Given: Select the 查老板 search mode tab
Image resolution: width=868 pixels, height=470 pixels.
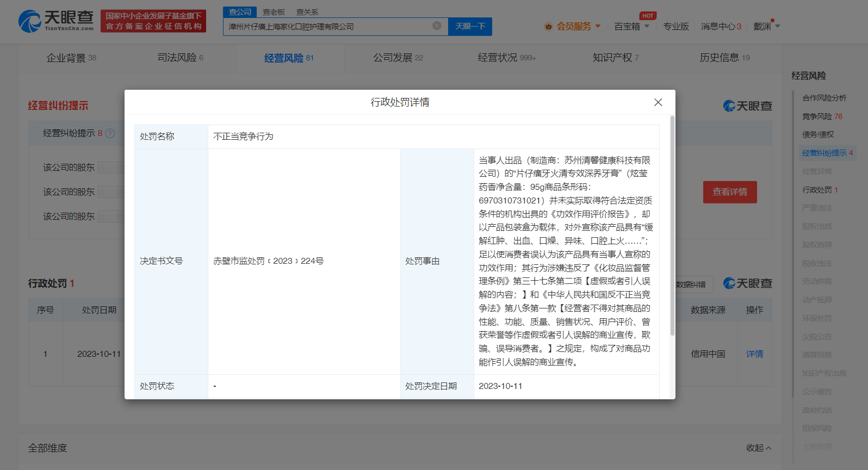Looking at the screenshot, I should [274, 12].
